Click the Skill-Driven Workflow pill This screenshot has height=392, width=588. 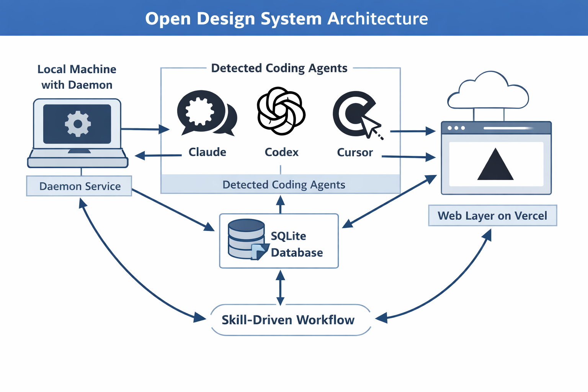click(x=291, y=320)
